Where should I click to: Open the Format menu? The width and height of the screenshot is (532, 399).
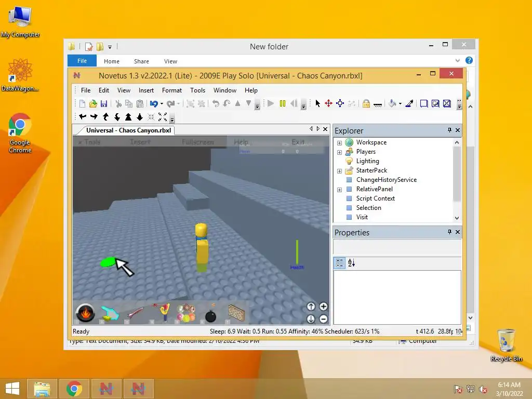coord(172,90)
